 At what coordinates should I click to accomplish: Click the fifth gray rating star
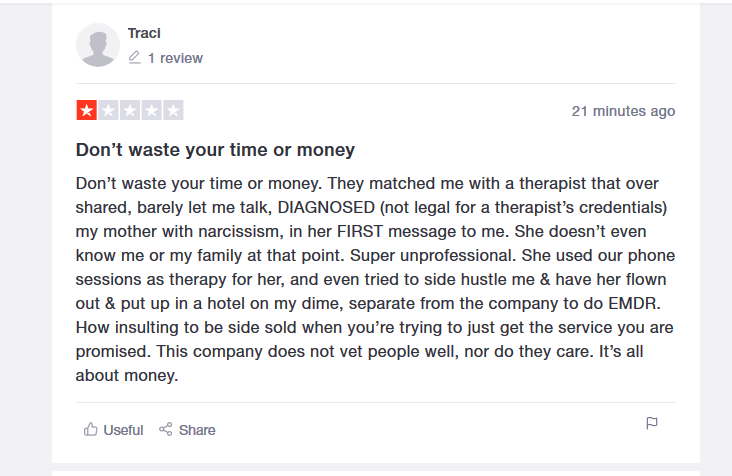[x=173, y=111]
